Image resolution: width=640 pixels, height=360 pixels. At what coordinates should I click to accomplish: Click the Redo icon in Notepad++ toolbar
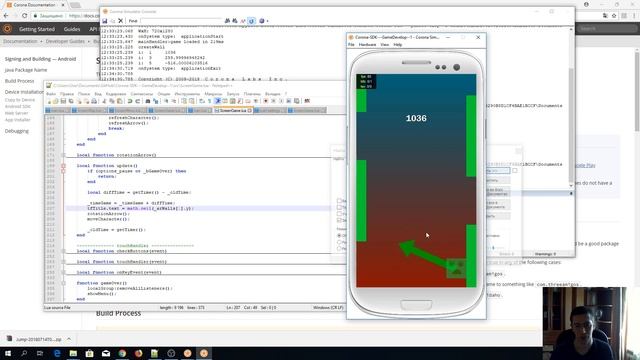(138, 101)
